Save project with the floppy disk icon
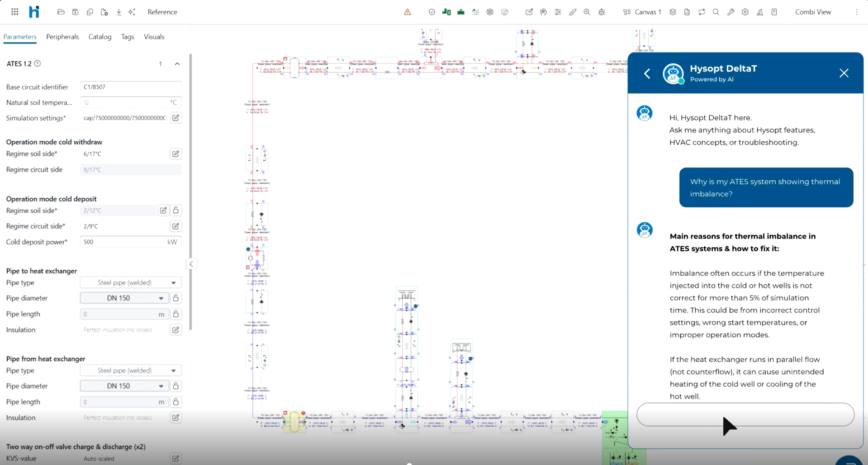This screenshot has width=868, height=465. point(76,12)
